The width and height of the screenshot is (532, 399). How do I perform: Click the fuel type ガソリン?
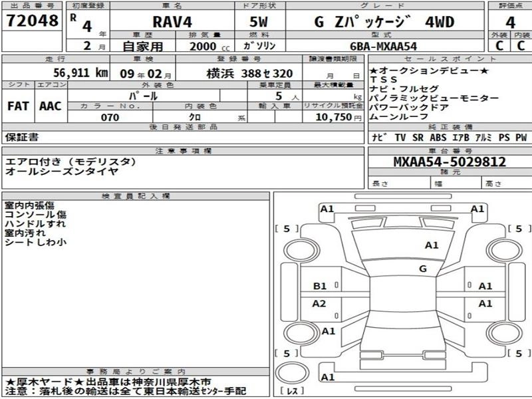[259, 46]
